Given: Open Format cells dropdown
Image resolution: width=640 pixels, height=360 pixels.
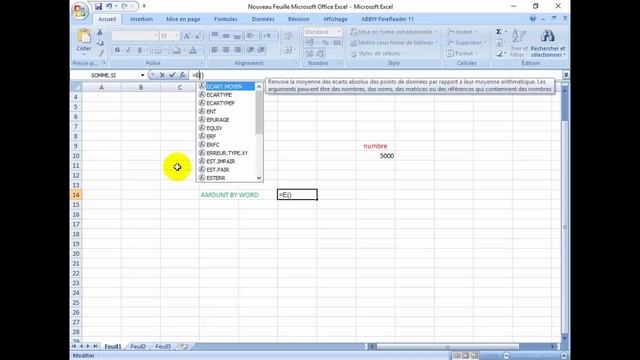Looking at the screenshot, I should tap(462, 53).
